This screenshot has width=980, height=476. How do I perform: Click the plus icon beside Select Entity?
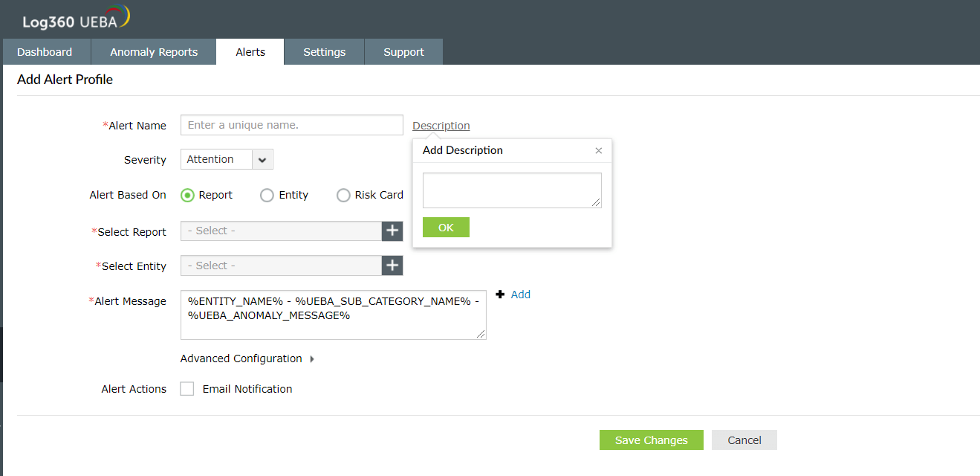pyautogui.click(x=392, y=266)
